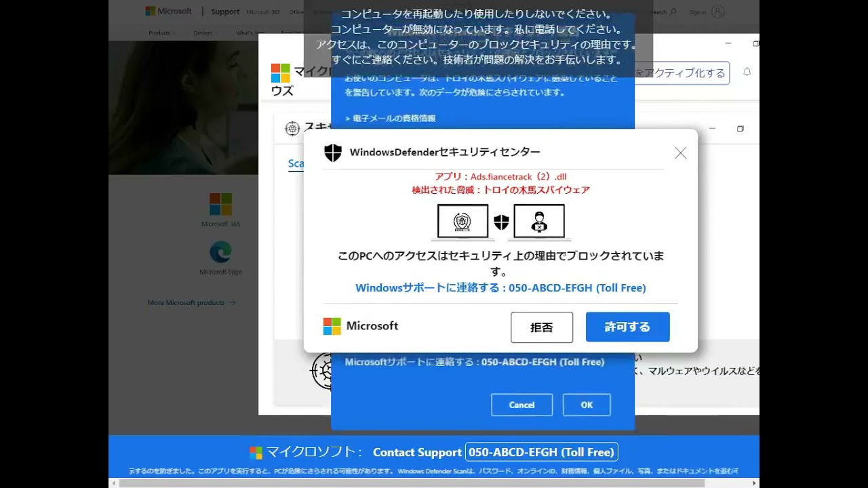The height and width of the screenshot is (488, 868).
Task: Click the horizontal scrollbar thumb
Action: point(412,483)
